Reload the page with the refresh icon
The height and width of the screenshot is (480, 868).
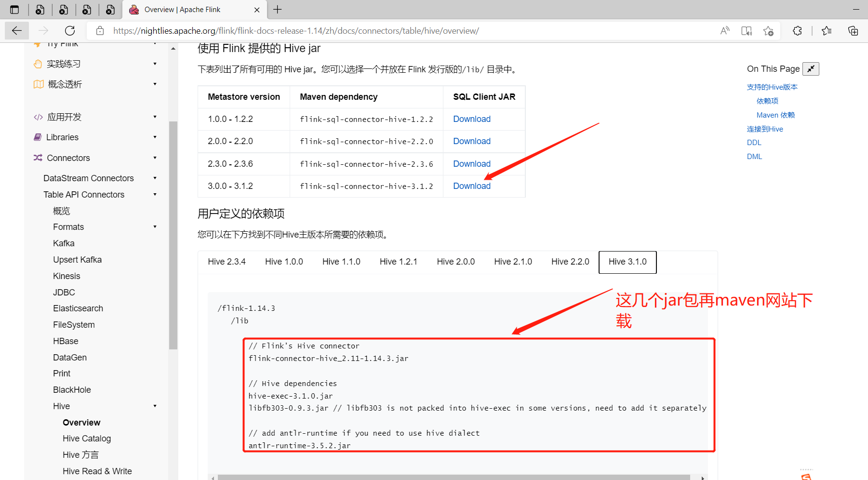[x=70, y=31]
